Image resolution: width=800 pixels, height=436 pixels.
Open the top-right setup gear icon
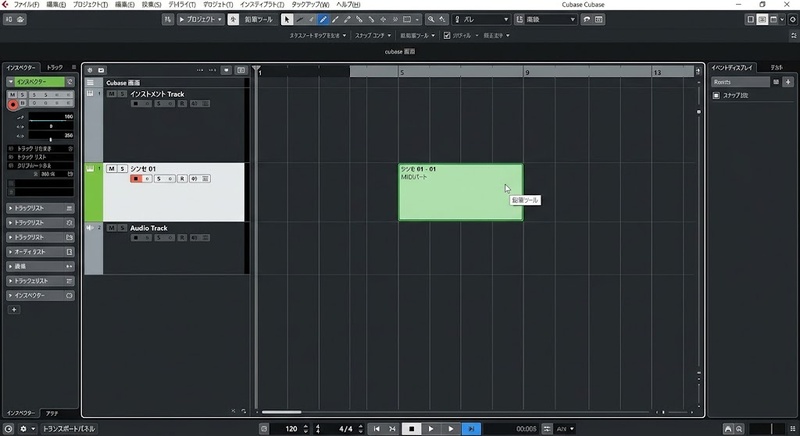[792, 19]
